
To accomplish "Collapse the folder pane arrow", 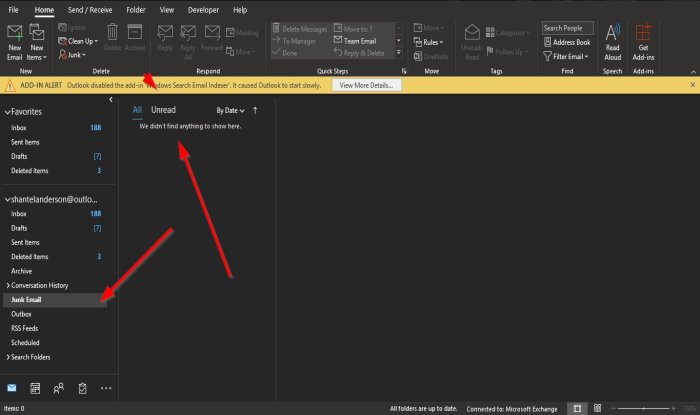I will coord(111,100).
